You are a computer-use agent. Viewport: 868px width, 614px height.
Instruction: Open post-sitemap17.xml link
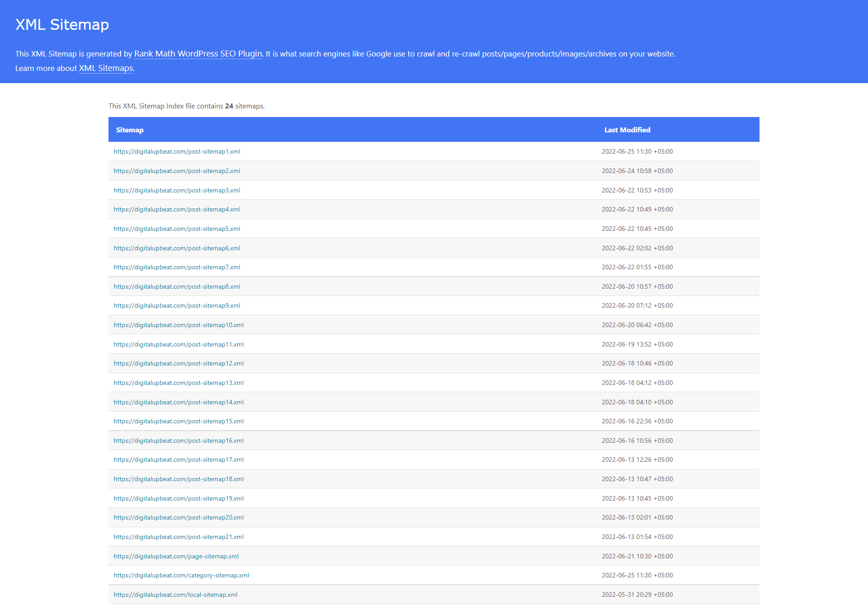click(x=179, y=459)
